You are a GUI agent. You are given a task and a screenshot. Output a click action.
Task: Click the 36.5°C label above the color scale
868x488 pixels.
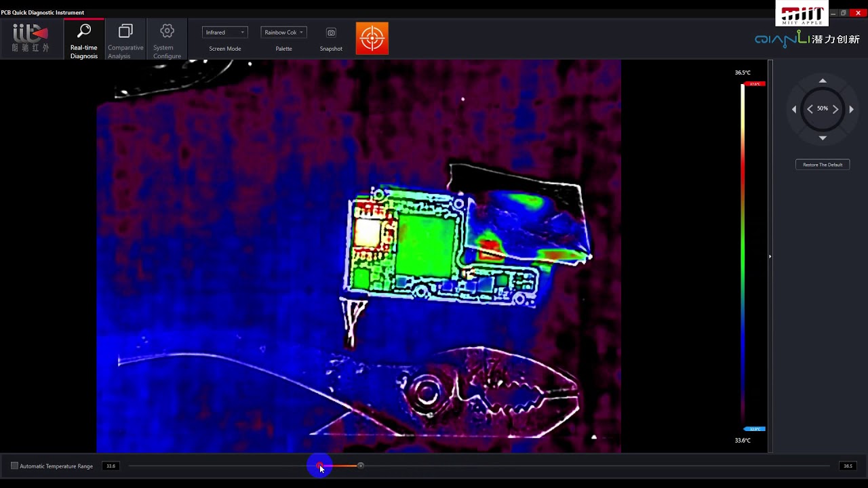click(x=743, y=73)
